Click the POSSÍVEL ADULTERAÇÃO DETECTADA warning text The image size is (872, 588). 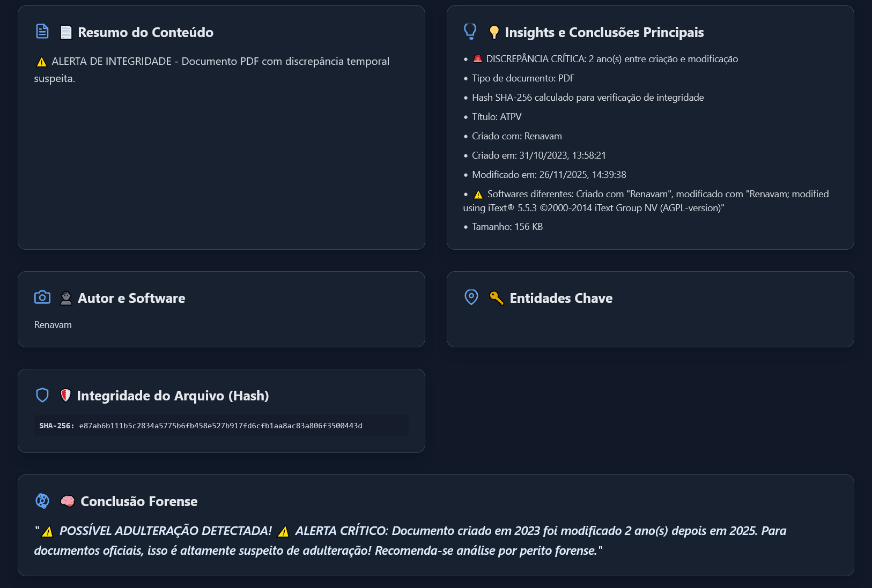tap(165, 531)
